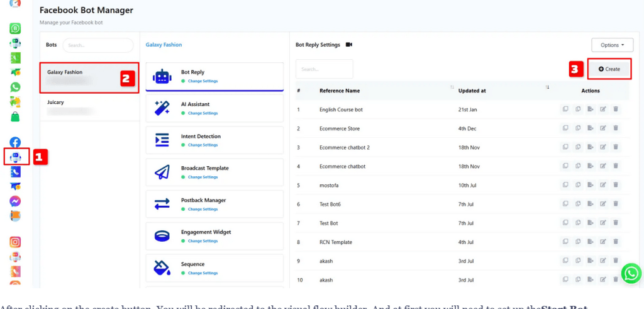Click Change Settings under Postback Manager
The width and height of the screenshot is (644, 309).
203,209
